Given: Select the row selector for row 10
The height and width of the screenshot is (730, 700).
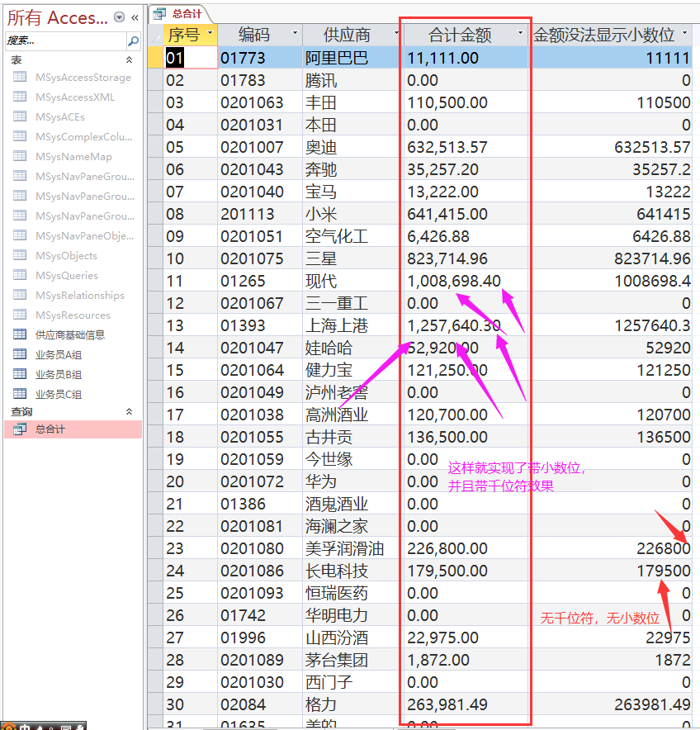Looking at the screenshot, I should [155, 258].
